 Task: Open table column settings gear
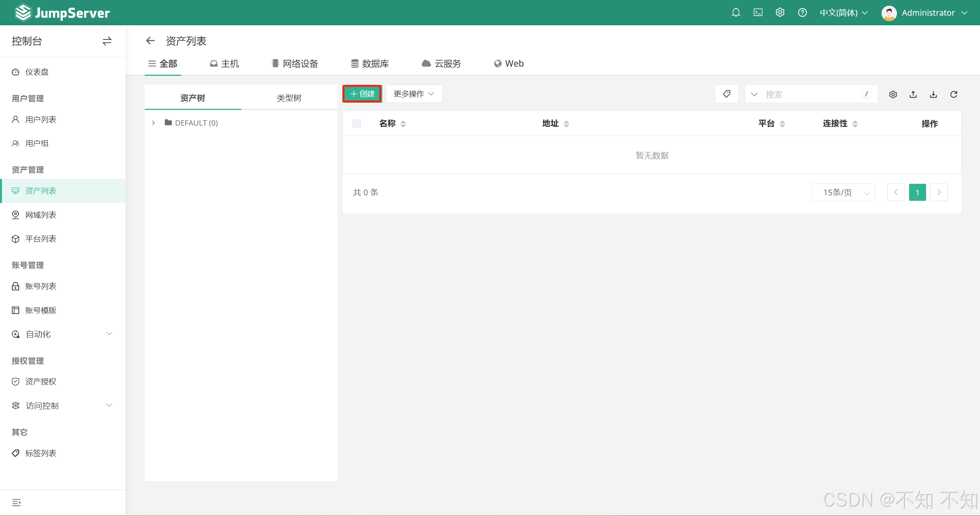pos(893,94)
